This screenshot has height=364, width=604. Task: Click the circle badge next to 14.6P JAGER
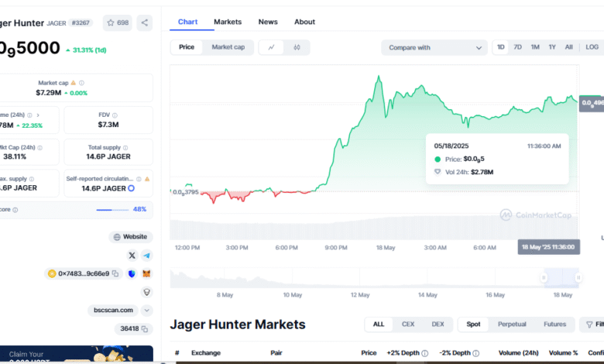coord(131,188)
